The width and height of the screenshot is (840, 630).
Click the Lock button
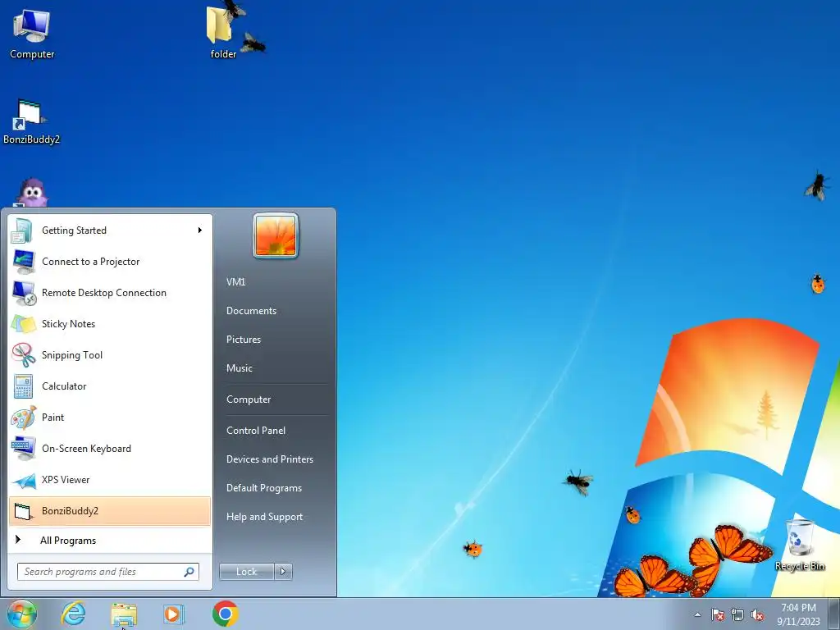pyautogui.click(x=246, y=572)
